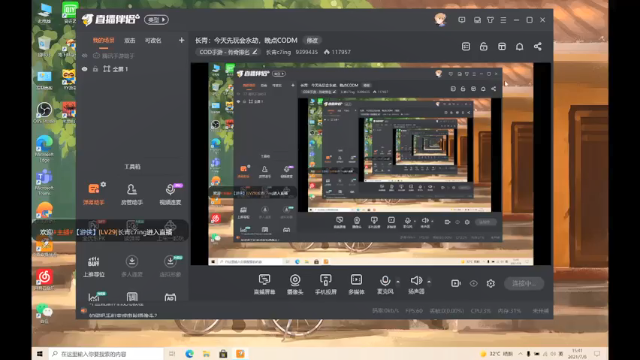This screenshot has height=360, width=640.
Task: Click the Windows search box
Action: tap(105, 354)
